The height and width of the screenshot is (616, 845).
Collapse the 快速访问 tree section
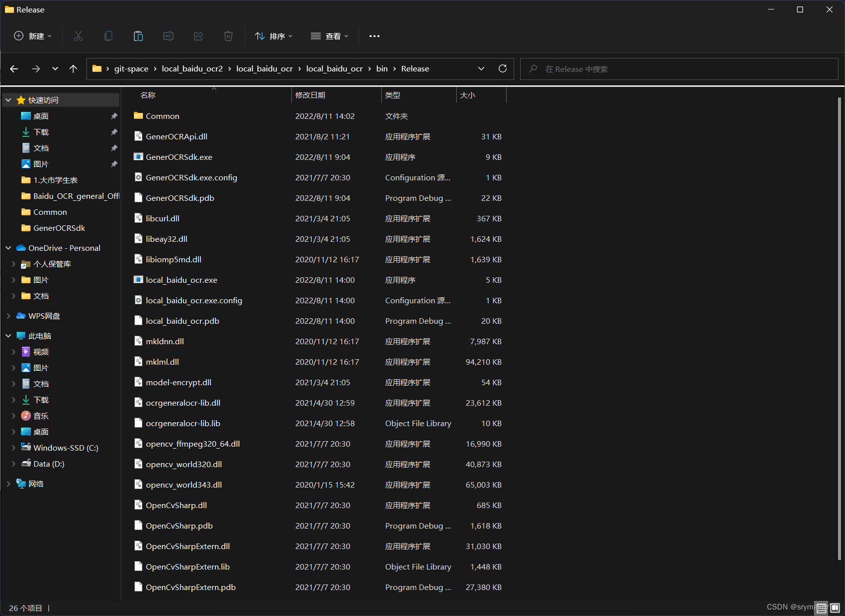point(8,100)
